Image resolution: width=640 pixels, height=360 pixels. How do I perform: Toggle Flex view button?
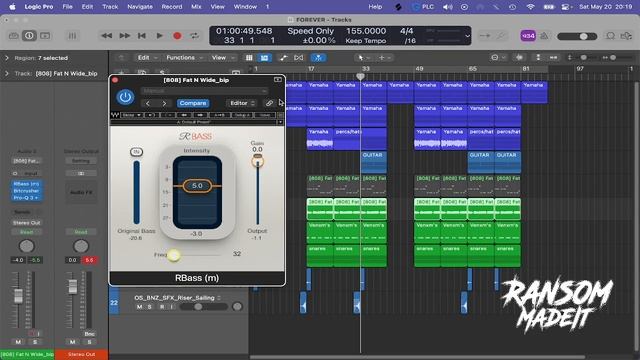pyautogui.click(x=299, y=58)
